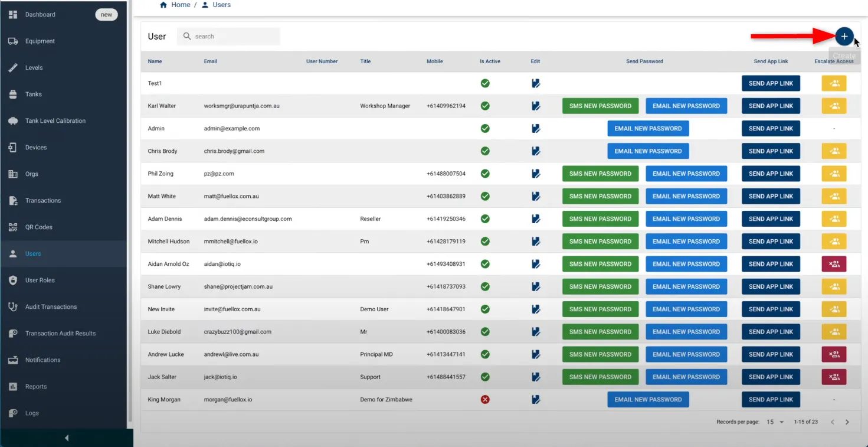Sort by the Name column header
The image size is (868, 447).
155,61
